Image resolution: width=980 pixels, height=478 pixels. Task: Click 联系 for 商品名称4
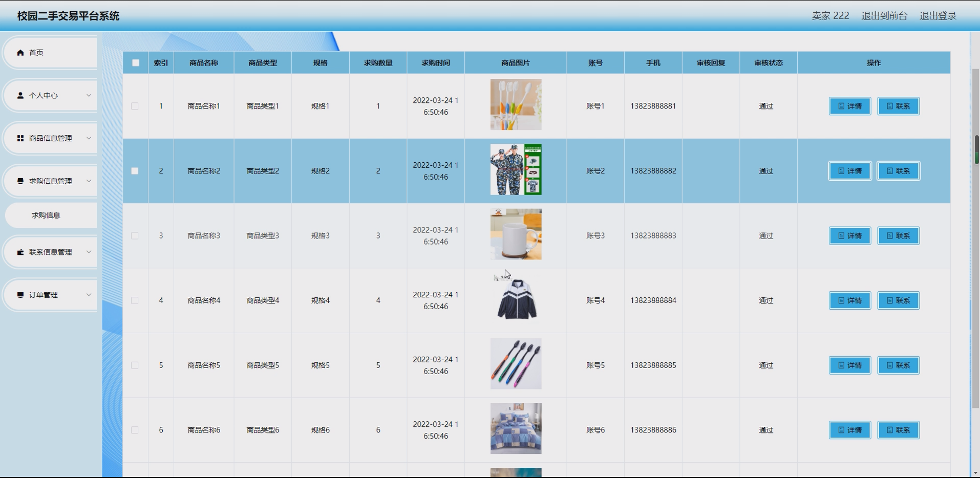pos(898,300)
